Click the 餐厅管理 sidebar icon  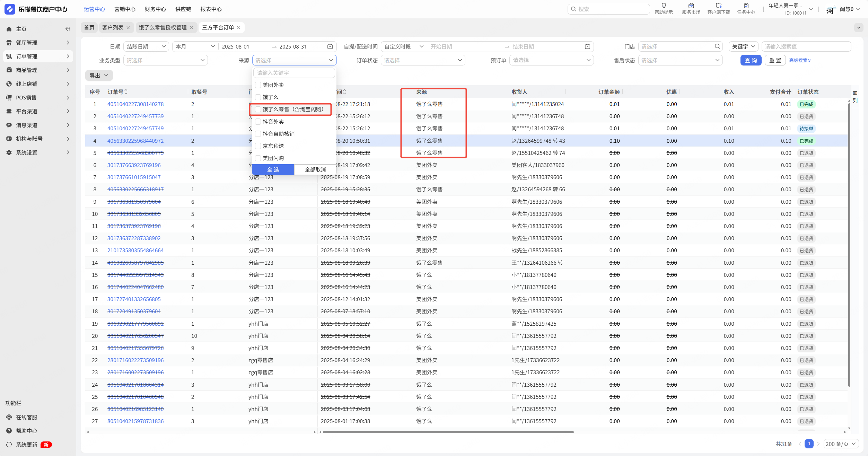click(9, 43)
